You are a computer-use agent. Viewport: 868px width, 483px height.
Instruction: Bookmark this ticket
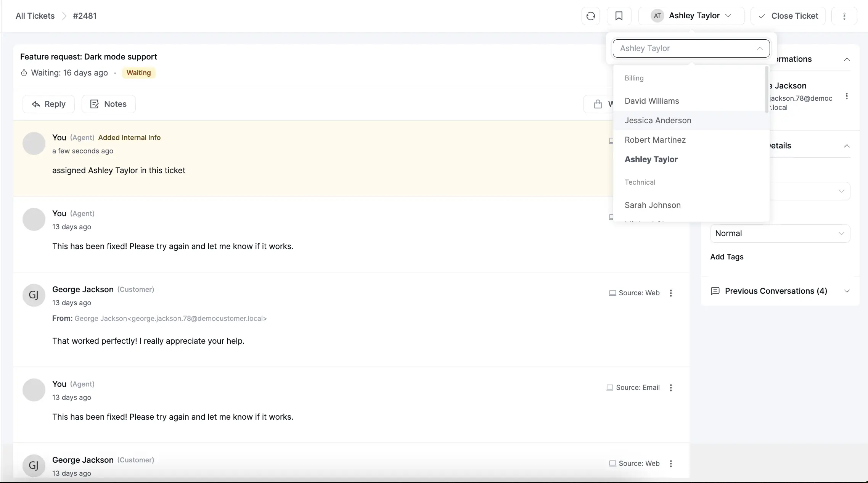pos(619,16)
